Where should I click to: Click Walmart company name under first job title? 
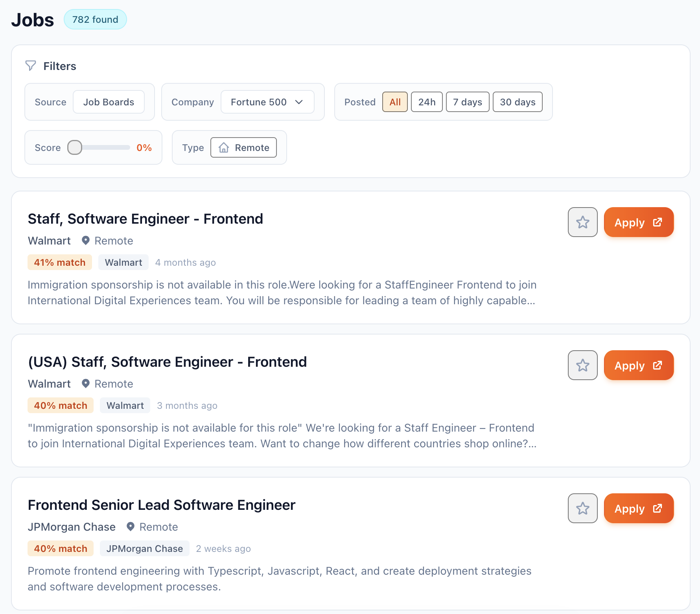(49, 241)
